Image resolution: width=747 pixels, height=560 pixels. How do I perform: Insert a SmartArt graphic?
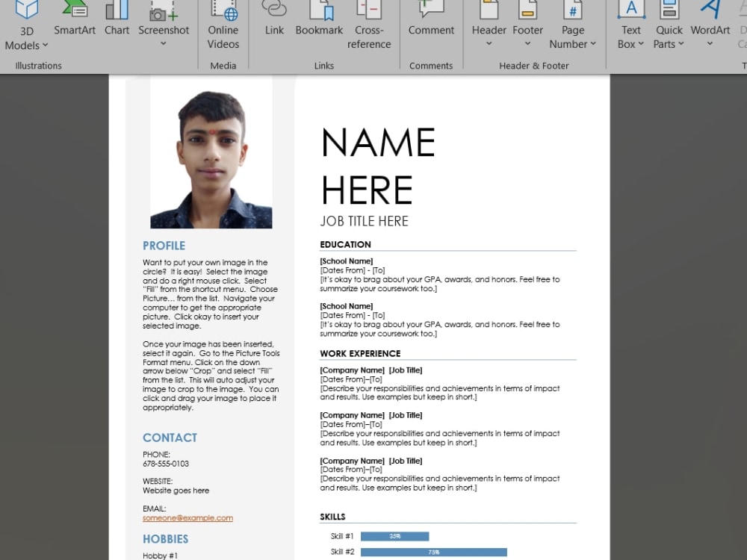(74, 19)
